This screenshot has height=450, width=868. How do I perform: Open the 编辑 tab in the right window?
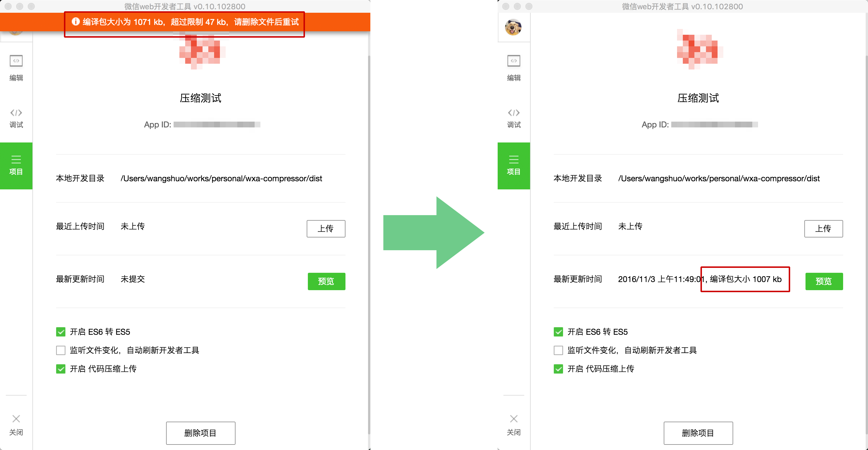point(514,68)
